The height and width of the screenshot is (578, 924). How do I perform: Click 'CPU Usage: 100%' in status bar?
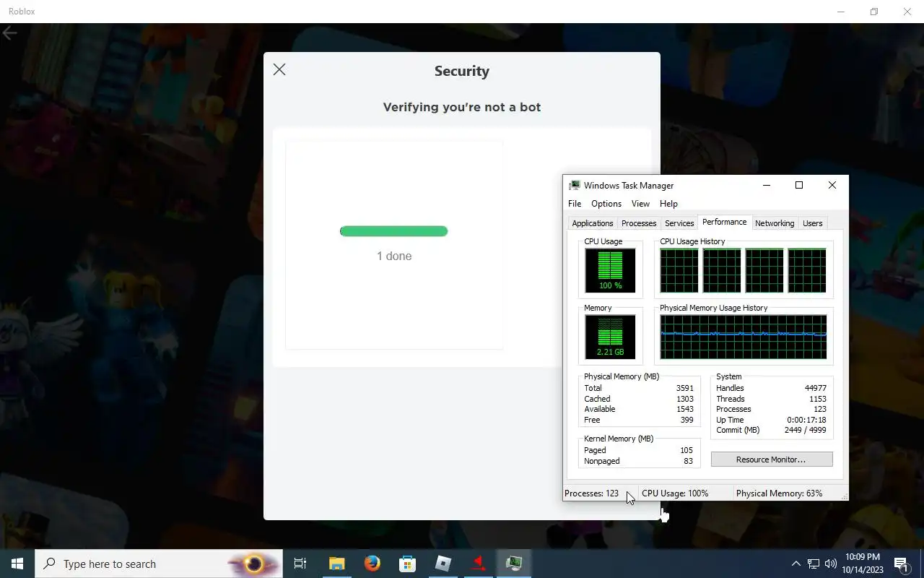click(675, 493)
